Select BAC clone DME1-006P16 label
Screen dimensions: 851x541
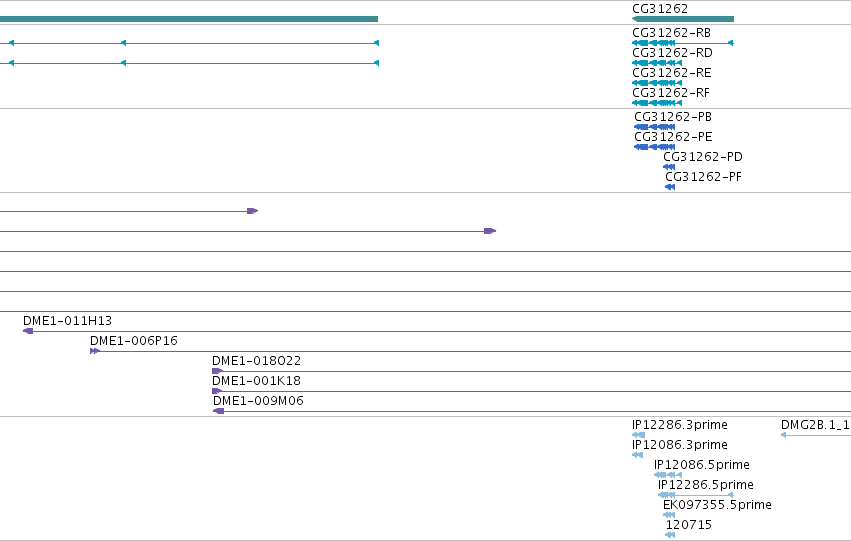click(x=134, y=341)
